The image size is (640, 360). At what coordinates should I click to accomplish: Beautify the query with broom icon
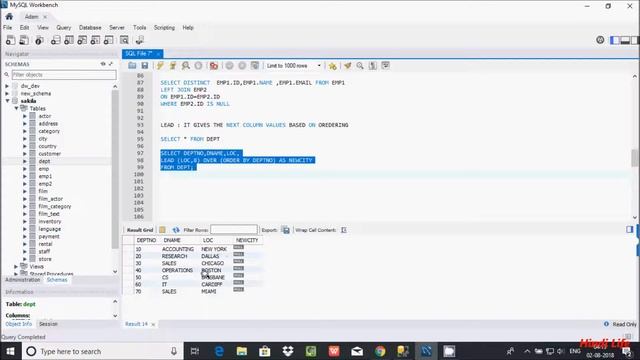pyautogui.click(x=347, y=66)
